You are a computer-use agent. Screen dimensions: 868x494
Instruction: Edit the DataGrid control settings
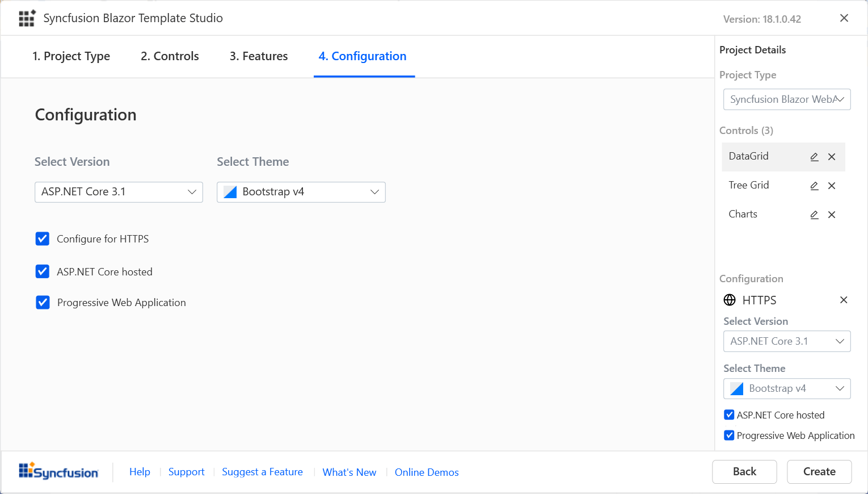click(814, 156)
